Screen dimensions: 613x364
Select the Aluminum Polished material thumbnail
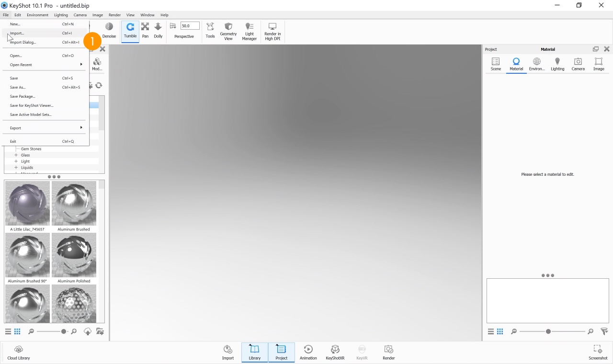coord(74,254)
